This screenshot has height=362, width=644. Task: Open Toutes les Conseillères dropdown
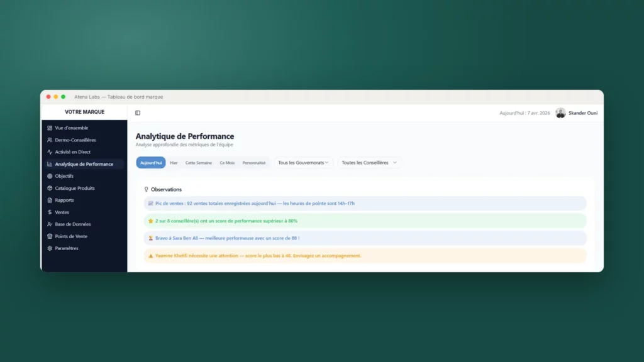369,163
